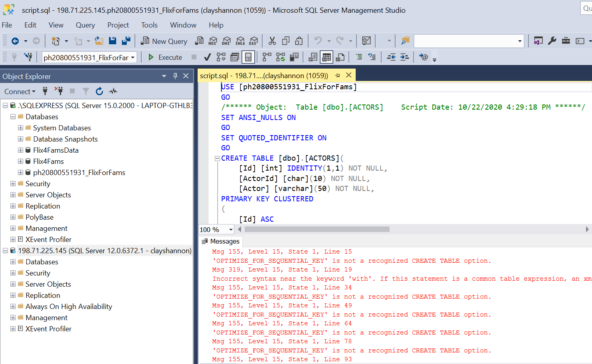Click the Increase Indent icon

coord(404,57)
